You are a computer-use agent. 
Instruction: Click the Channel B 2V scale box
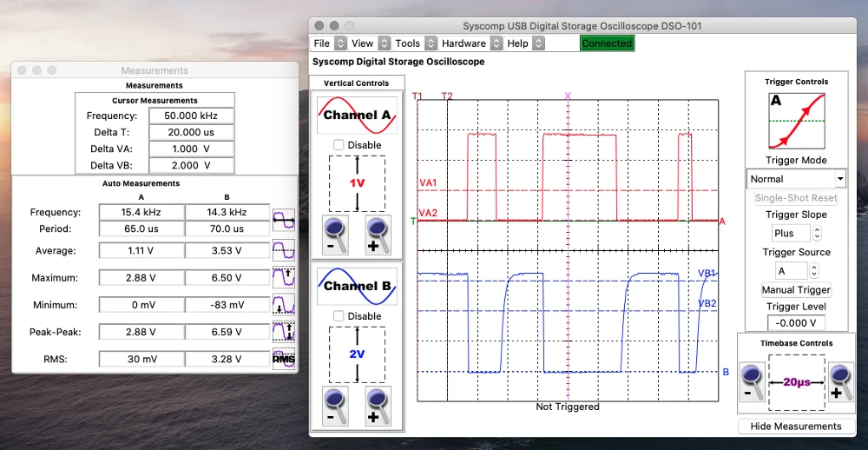357,354
